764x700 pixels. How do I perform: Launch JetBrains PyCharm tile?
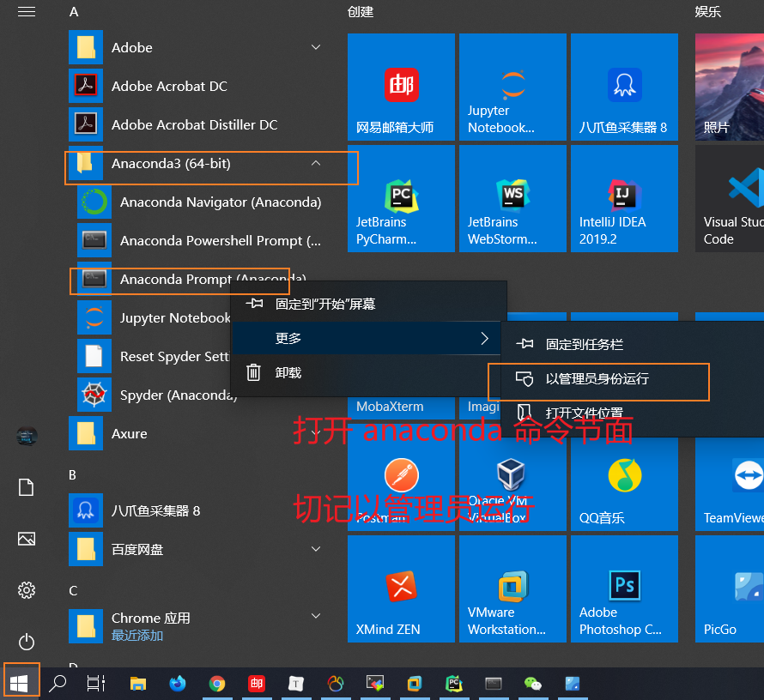click(x=401, y=199)
